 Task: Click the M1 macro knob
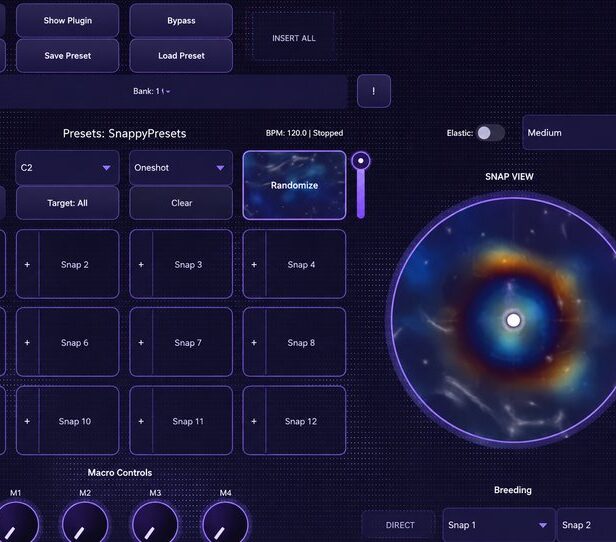(x=16, y=524)
